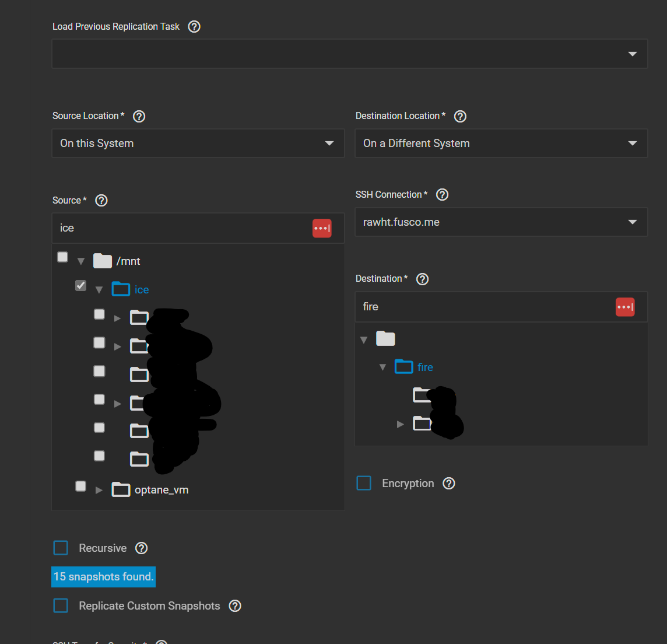Viewport: 667px width, 644px height.
Task: Click red icon in Destination field
Action: [x=625, y=307]
